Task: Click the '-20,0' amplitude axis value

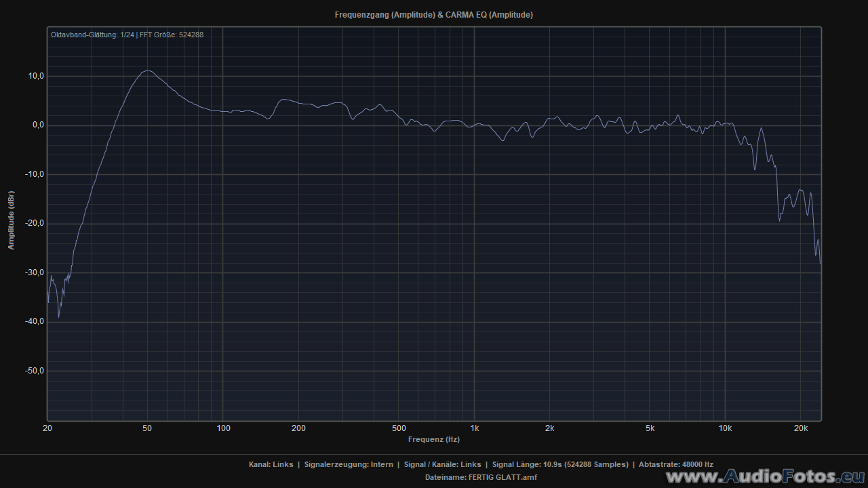Action: (35, 223)
